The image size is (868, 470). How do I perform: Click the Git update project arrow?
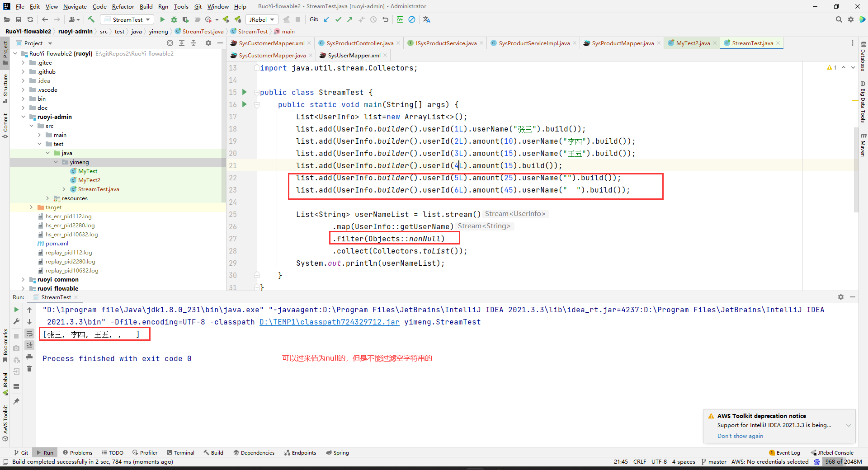tap(326, 19)
